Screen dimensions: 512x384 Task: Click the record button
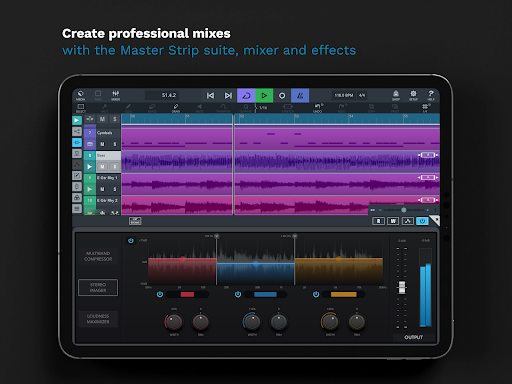pos(282,96)
